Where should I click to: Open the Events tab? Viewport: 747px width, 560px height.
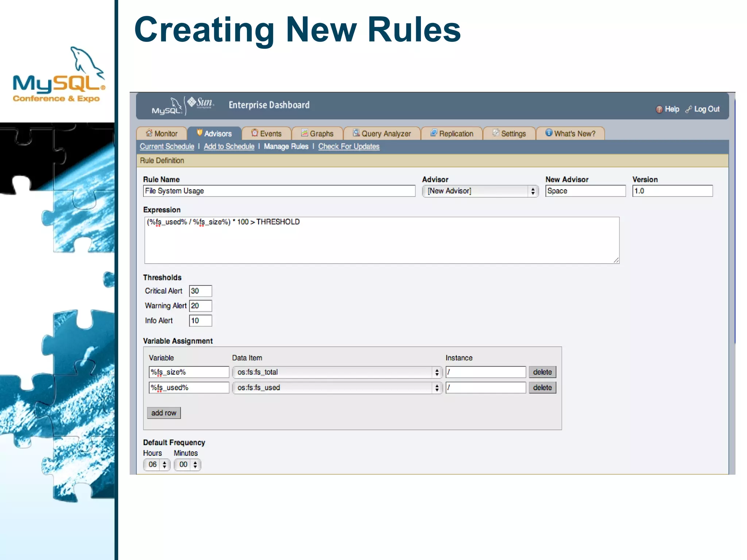[x=266, y=133]
